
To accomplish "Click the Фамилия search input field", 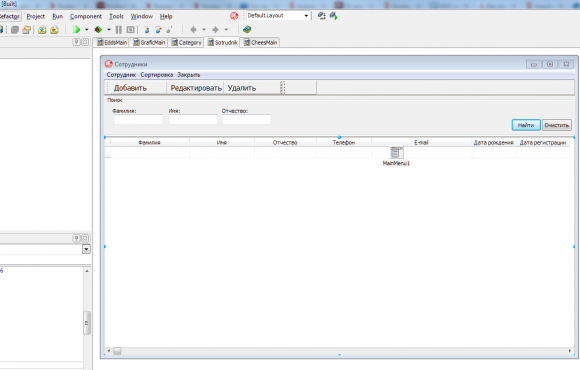I will 138,120.
